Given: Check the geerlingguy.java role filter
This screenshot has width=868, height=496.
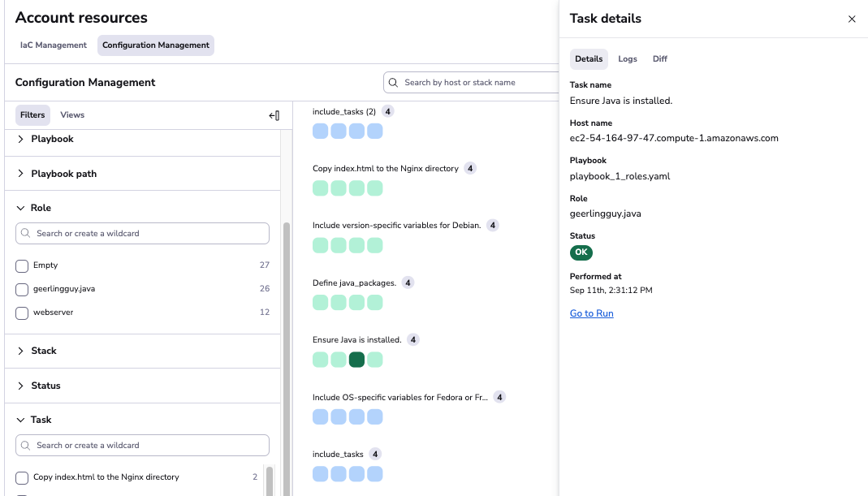Looking at the screenshot, I should [x=21, y=288].
